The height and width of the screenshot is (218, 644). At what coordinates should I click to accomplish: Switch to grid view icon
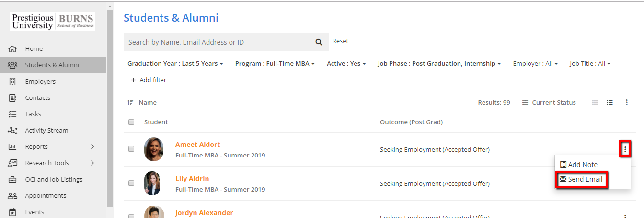(595, 102)
